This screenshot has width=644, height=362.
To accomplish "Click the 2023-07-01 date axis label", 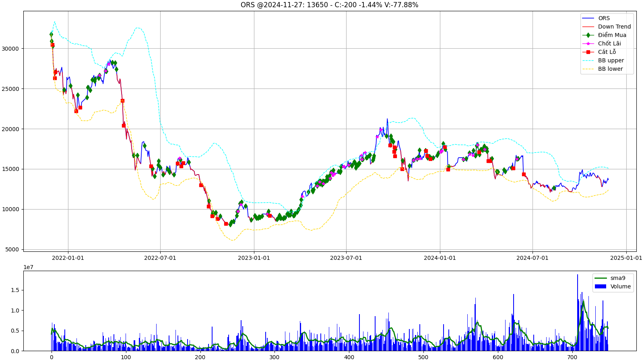I will coord(346,258).
